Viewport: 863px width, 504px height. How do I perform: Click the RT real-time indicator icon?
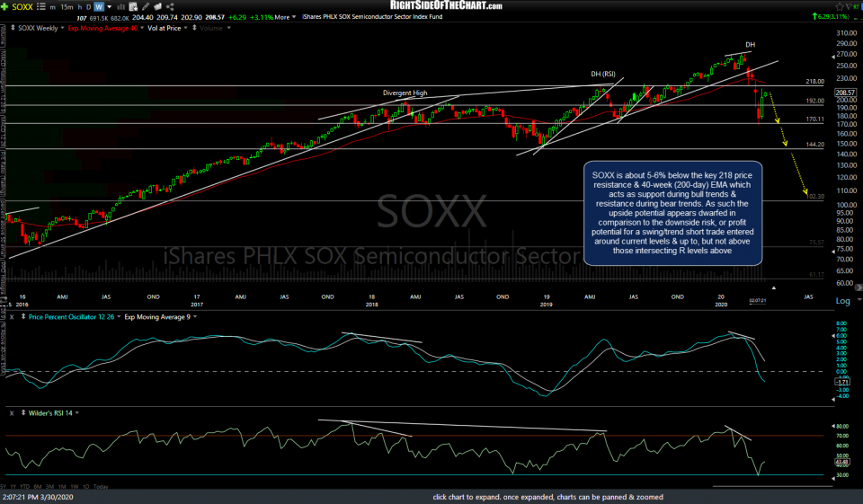point(858,6)
